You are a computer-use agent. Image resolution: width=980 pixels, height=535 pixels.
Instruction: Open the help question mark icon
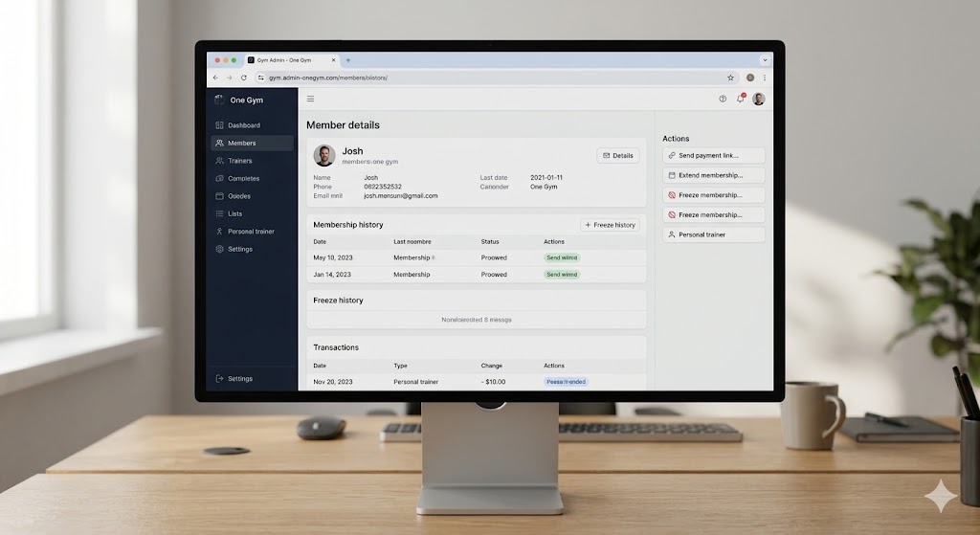tap(723, 99)
